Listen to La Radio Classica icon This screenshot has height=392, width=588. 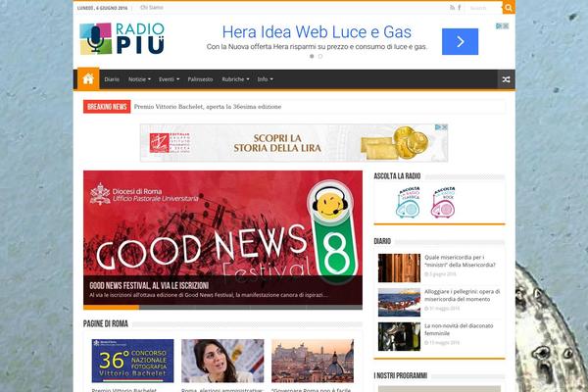408,202
